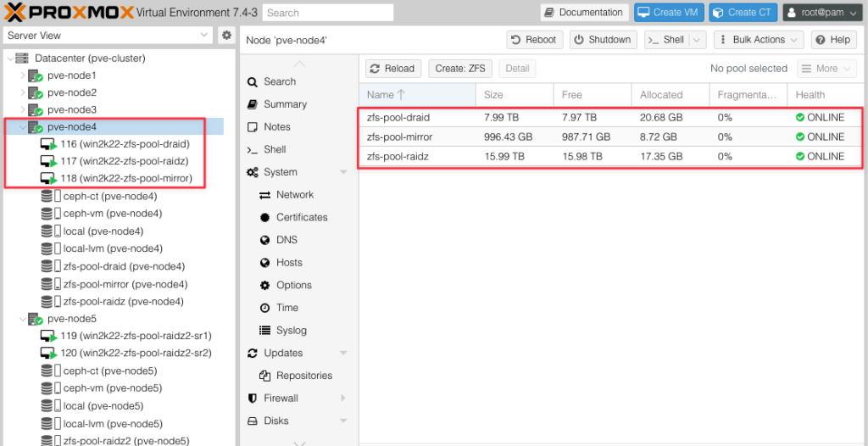Click VM 119 monitor icon
Viewport: 868px width, 446px height.
(x=48, y=337)
